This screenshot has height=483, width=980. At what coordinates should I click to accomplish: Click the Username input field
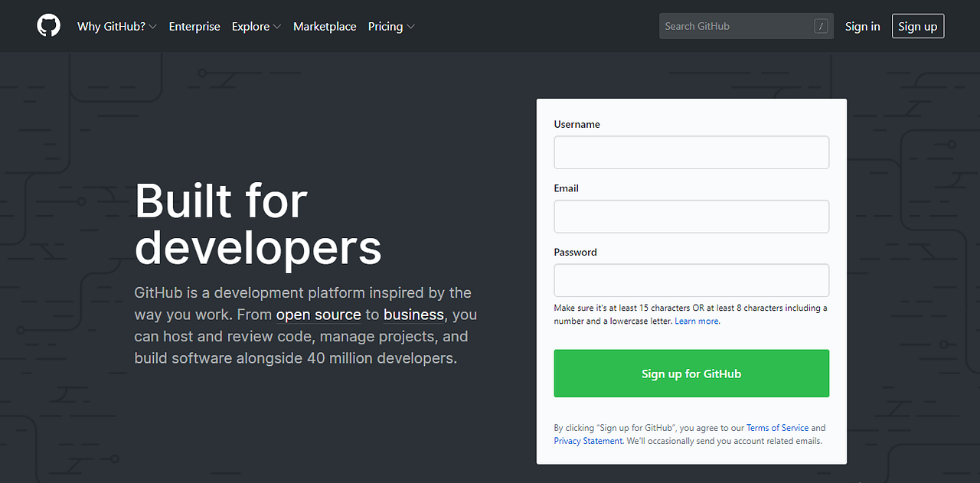[691, 152]
